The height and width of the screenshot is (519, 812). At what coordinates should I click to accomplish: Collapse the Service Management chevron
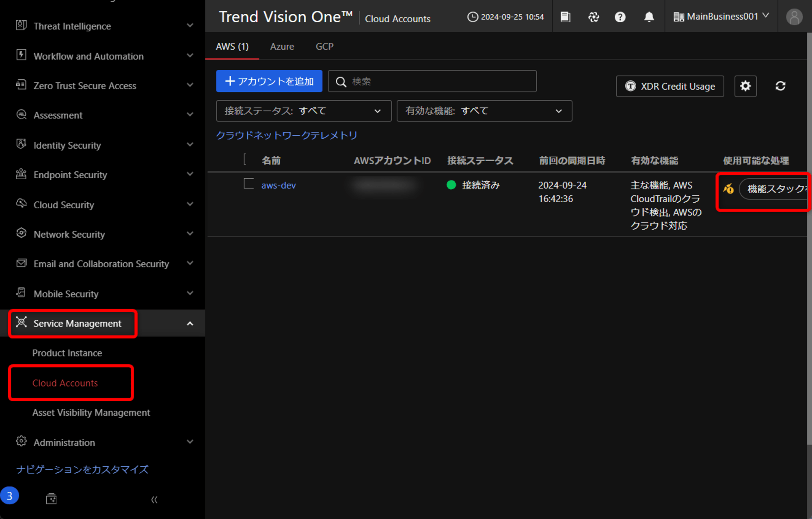tap(190, 324)
